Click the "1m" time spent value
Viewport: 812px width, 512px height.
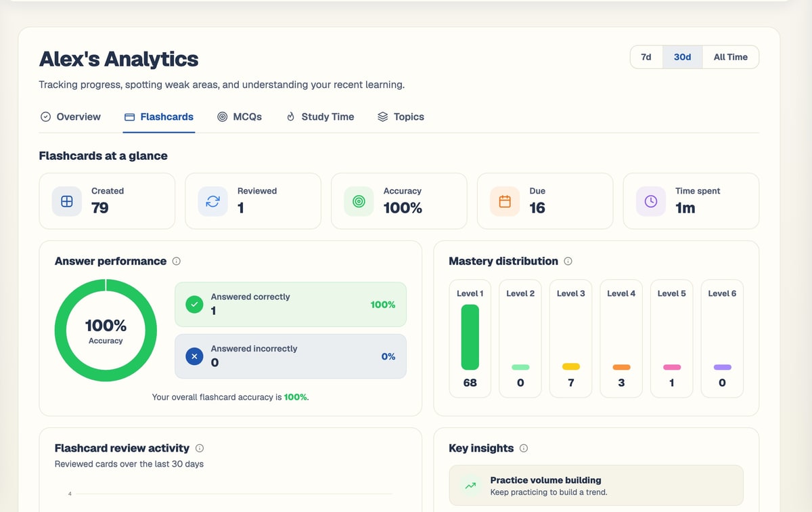[x=685, y=208]
